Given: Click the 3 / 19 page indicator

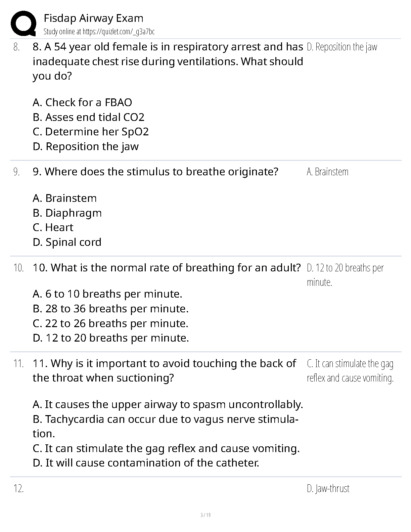Looking at the screenshot, I should [x=205, y=515].
